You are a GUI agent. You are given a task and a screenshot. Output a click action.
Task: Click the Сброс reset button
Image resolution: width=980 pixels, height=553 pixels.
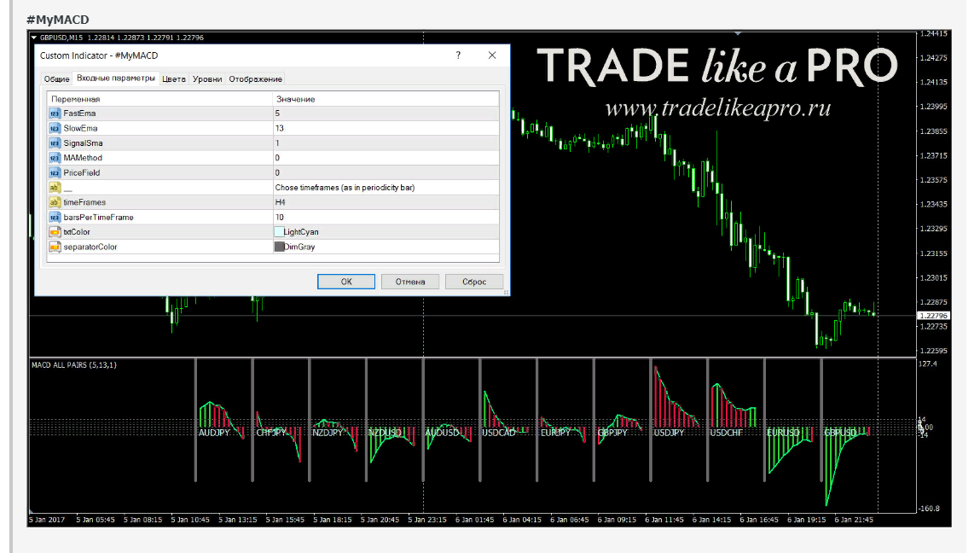[473, 282]
